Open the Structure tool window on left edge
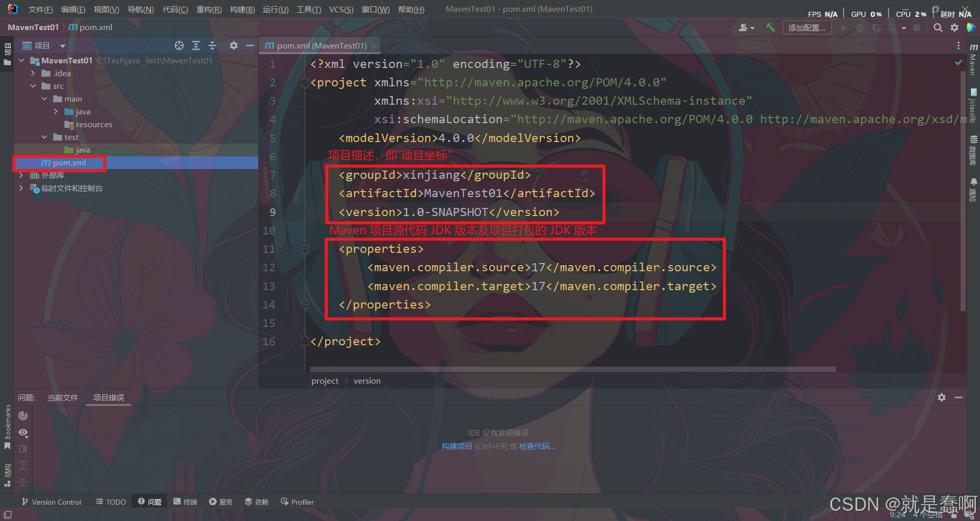Image resolution: width=980 pixels, height=521 pixels. [7, 475]
